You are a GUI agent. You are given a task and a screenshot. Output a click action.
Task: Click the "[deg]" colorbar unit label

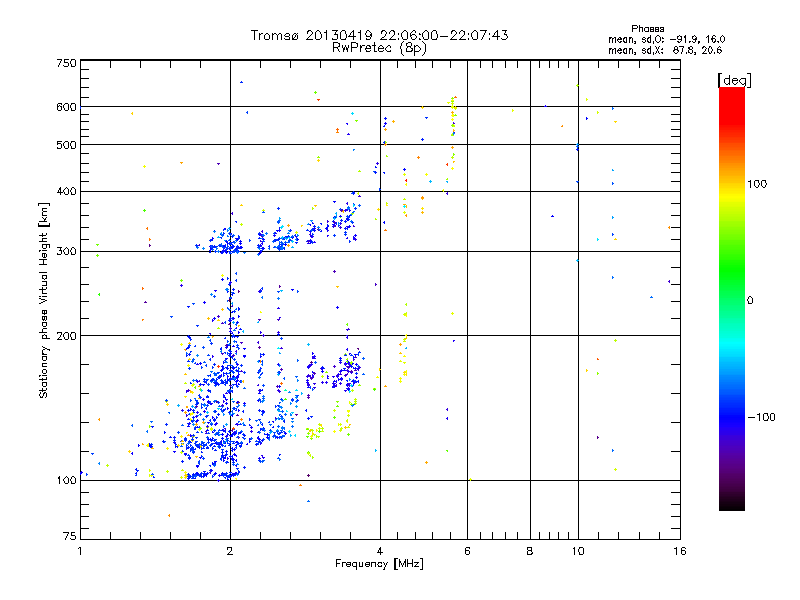[734, 80]
